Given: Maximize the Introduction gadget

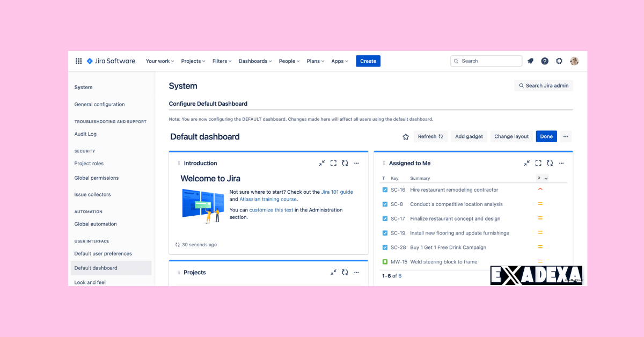Looking at the screenshot, I should [333, 163].
